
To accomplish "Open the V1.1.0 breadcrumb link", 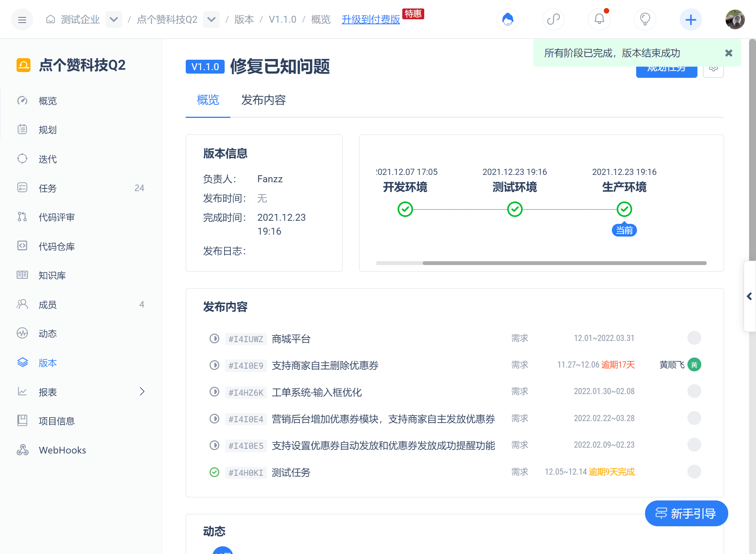I will [282, 19].
